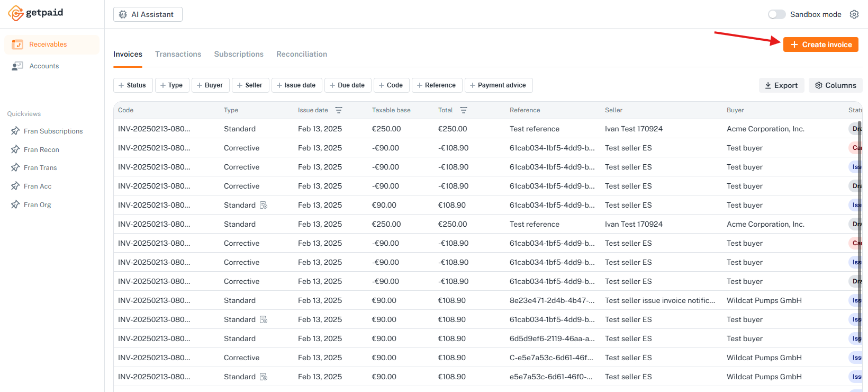Image resolution: width=868 pixels, height=392 pixels.
Task: Click the Receivables sidebar icon
Action: [17, 44]
